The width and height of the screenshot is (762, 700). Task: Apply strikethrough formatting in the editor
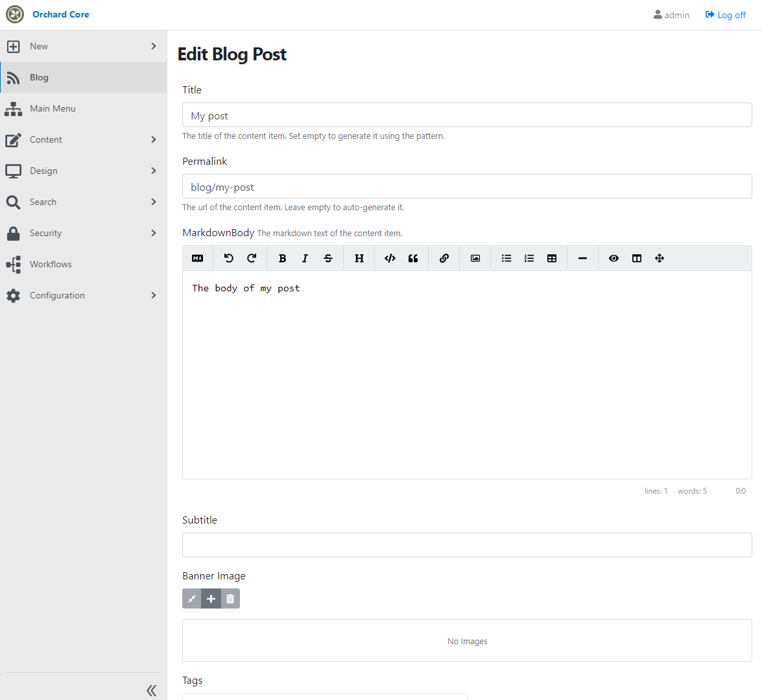(328, 258)
